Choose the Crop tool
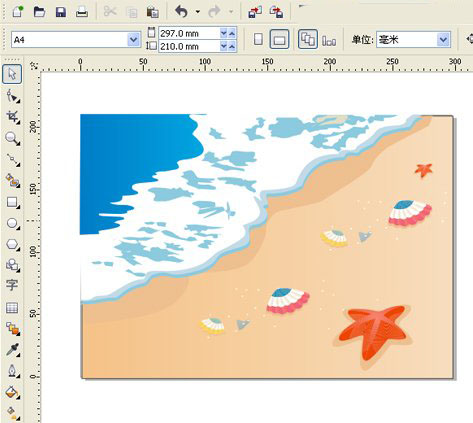Image resolution: width=473 pixels, height=423 pixels. pyautogui.click(x=13, y=117)
